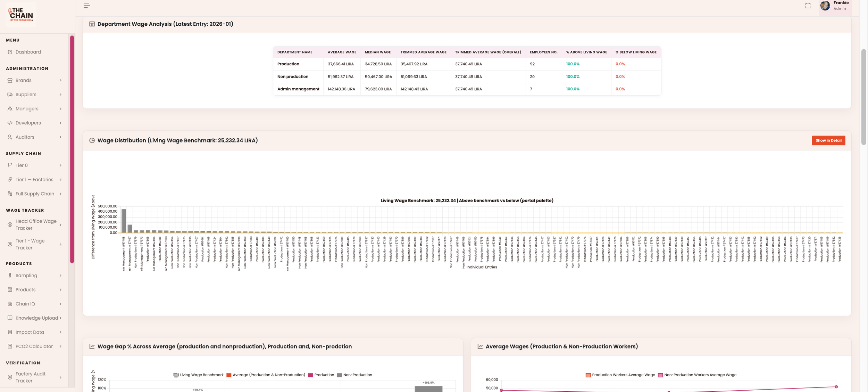Click the Developers code icon

tap(10, 123)
